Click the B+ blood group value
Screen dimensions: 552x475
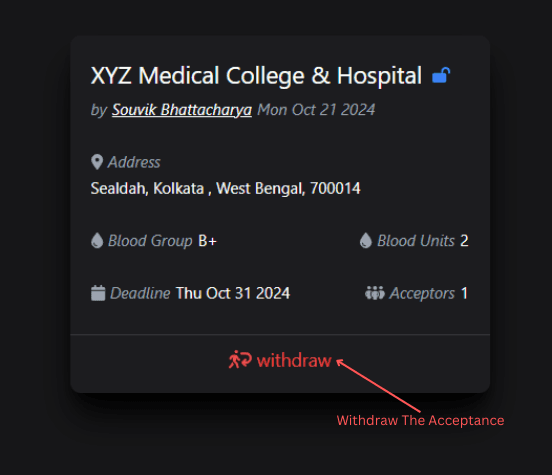207,241
